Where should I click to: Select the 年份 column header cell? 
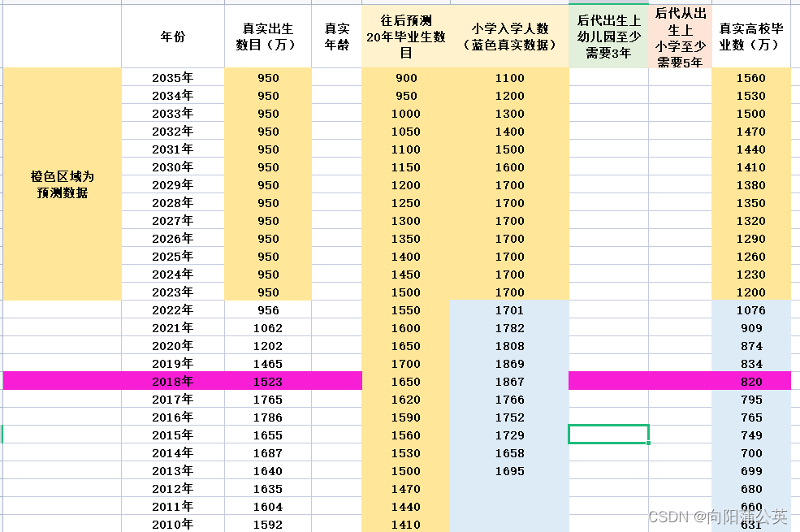click(171, 36)
